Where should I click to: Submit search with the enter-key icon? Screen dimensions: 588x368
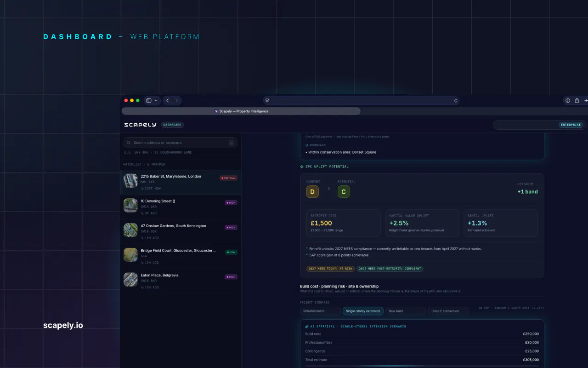[232, 143]
